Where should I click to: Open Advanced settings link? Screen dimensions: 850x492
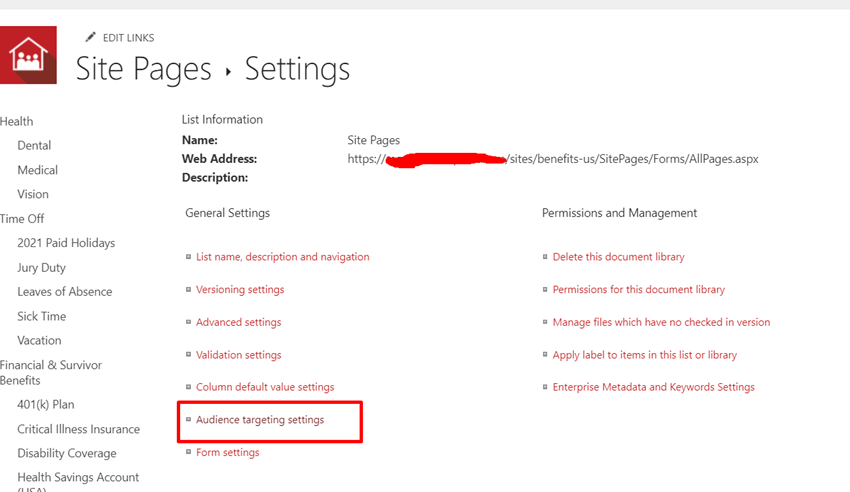238,322
